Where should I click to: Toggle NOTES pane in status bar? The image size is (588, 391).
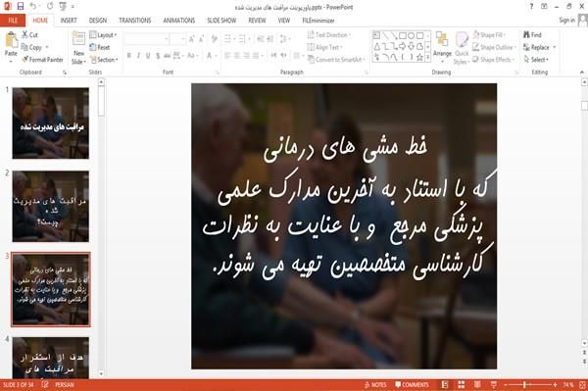click(375, 385)
